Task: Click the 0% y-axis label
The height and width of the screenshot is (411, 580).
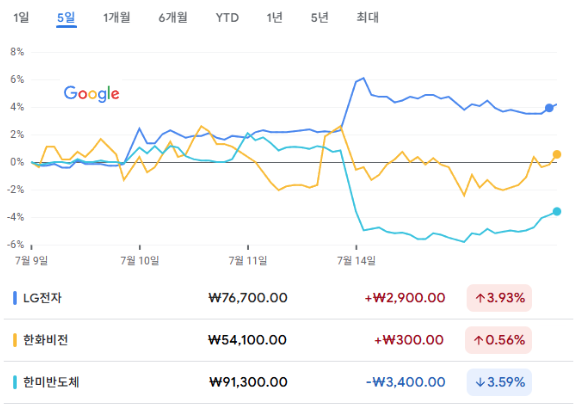Action: tap(17, 162)
